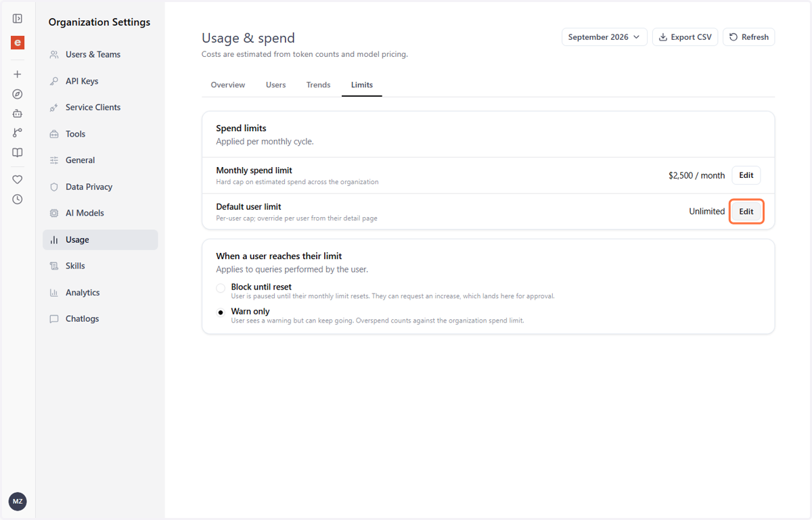Select Block until reset option
812x520 pixels.
pos(221,288)
